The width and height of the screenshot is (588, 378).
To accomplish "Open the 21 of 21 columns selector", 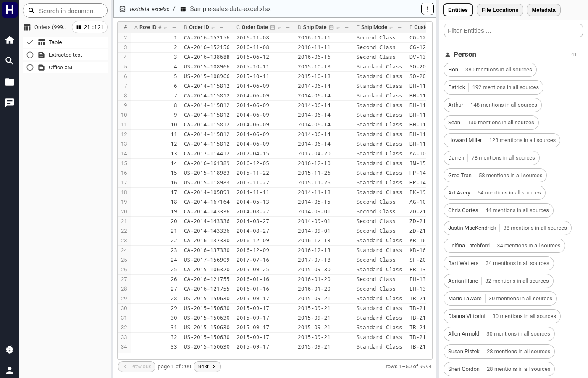I will click(x=90, y=27).
